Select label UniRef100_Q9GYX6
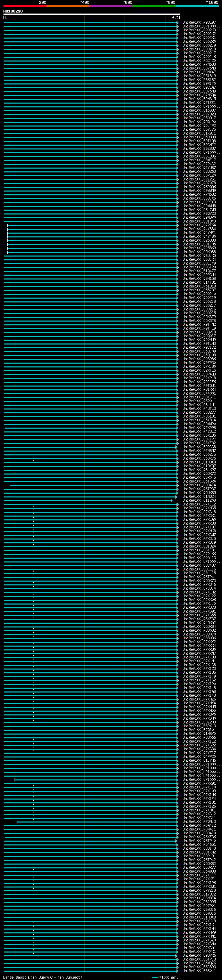The image size is (222, 980). [x=199, y=956]
